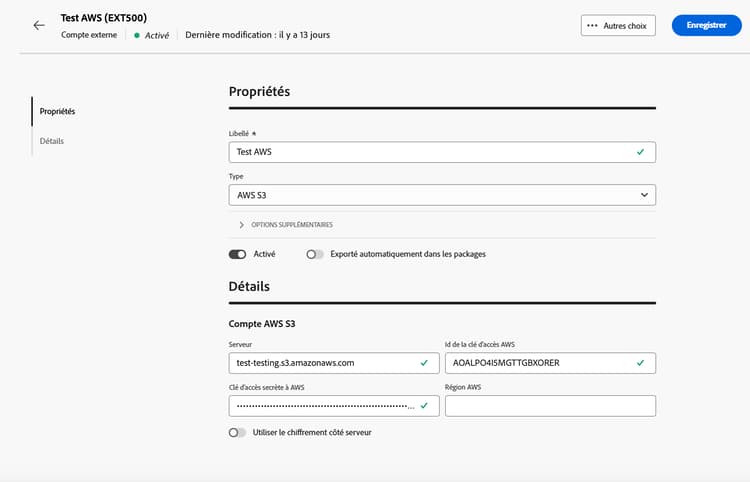
Task: Click the three-dots icon in Autres choix
Action: [x=593, y=25]
